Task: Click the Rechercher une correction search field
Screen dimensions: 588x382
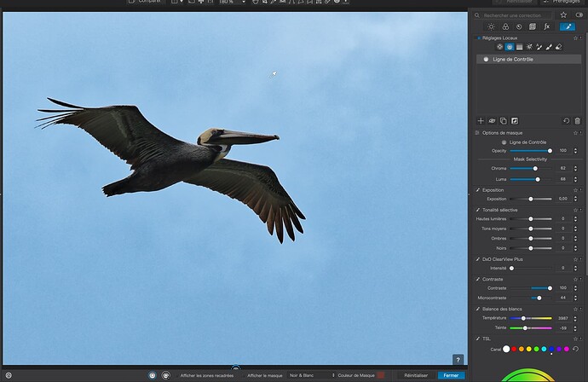Action: pos(513,15)
